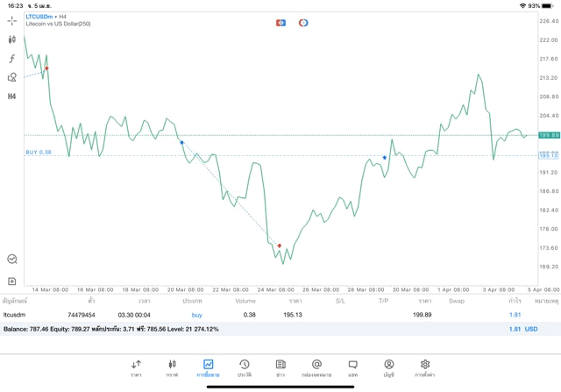Open the chart type candlestick icon

[x=11, y=39]
